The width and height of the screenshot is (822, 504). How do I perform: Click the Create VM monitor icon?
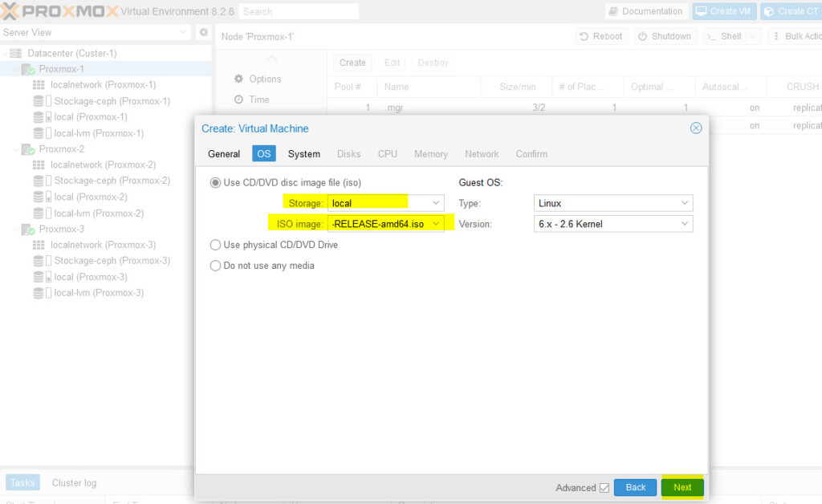pyautogui.click(x=701, y=11)
